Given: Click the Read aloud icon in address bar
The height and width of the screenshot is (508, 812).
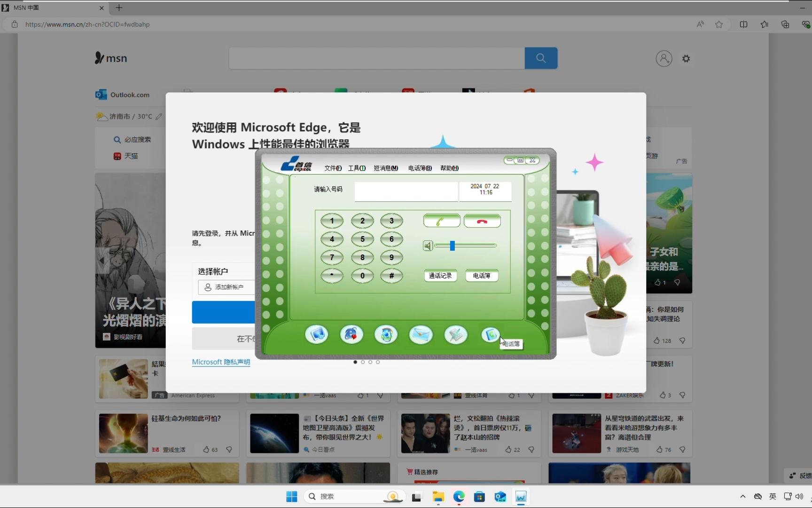Looking at the screenshot, I should point(700,24).
